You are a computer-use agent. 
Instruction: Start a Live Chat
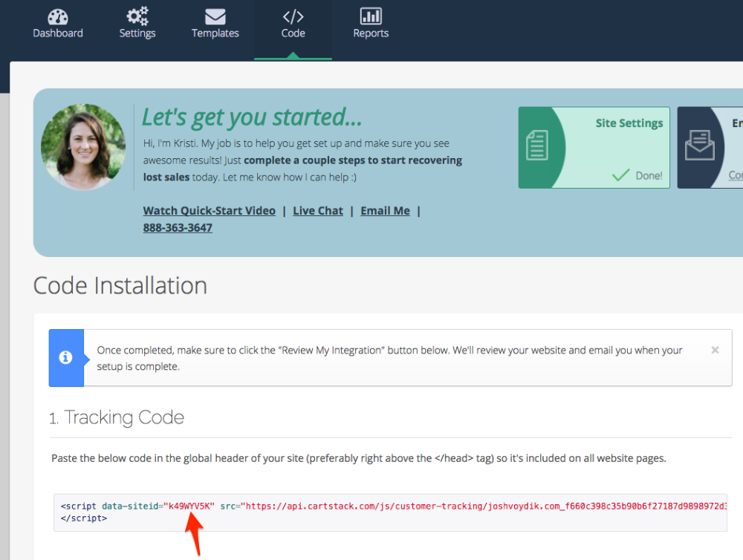point(317,211)
